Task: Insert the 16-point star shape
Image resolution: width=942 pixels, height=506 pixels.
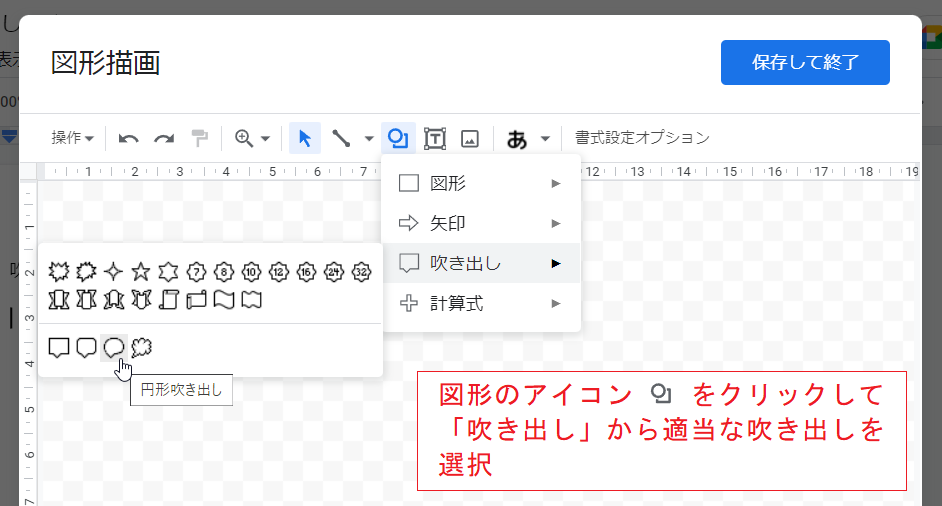Action: pos(306,272)
